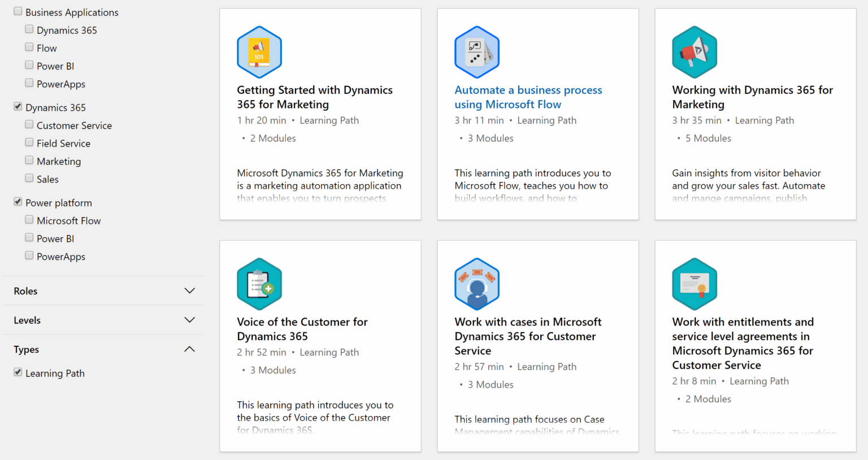Uncheck the Dynamics 365 filter
The width and height of the screenshot is (868, 460).
coord(18,106)
